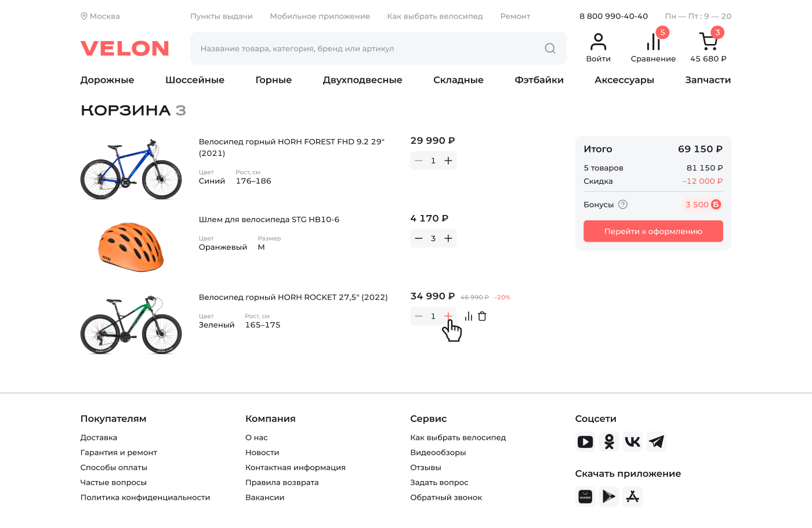Increase the STG helmet quantity
The image size is (812, 528).
[448, 239]
